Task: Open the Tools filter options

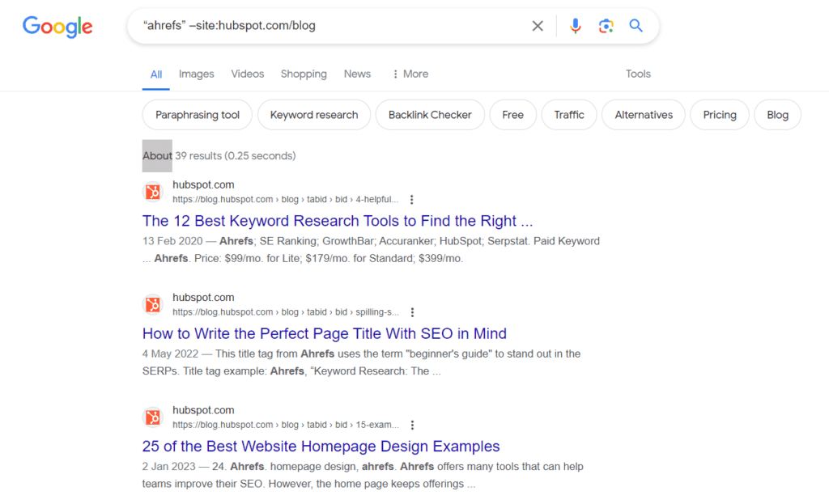Action: (x=638, y=74)
